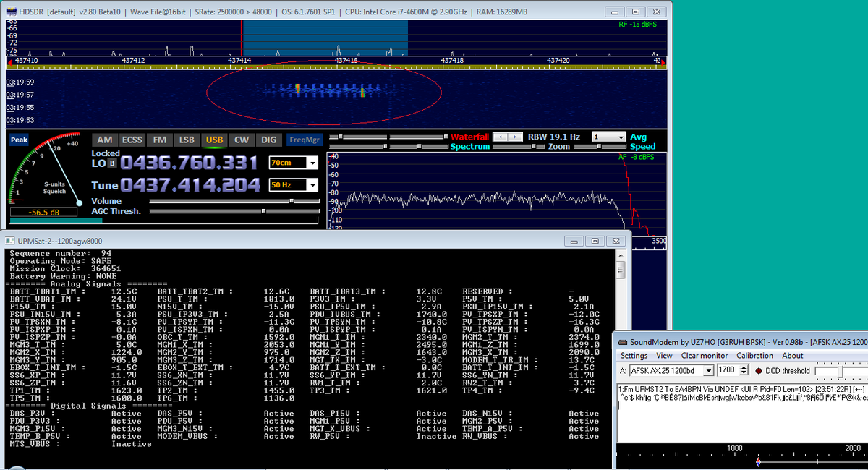This screenshot has width=868, height=470.
Task: Toggle the Peak S-meter mode button
Action: click(x=19, y=140)
